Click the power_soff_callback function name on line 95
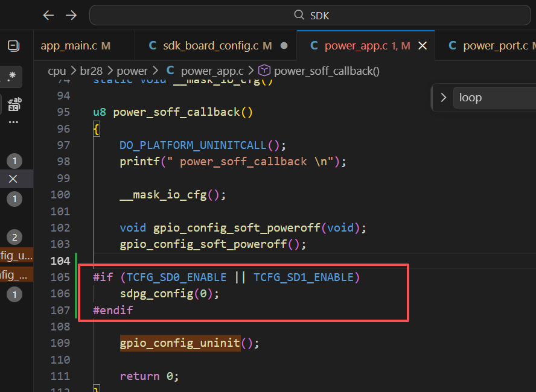The image size is (536, 392). 177,112
